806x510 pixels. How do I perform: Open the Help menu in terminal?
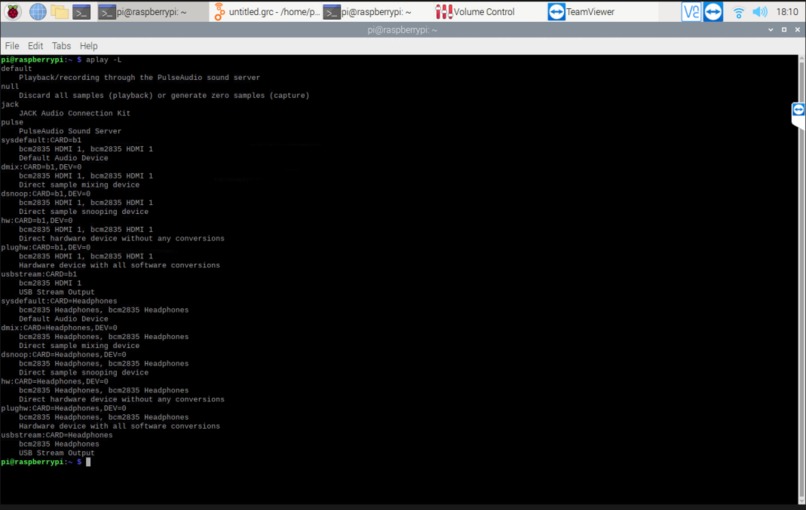(88, 46)
